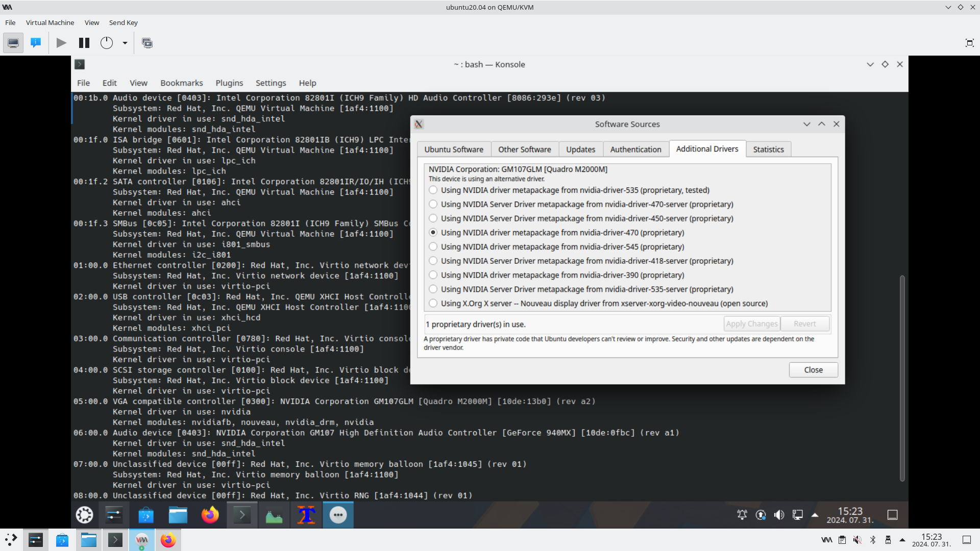The image size is (980, 551).
Task: Click the Apply Changes button
Action: pos(752,324)
